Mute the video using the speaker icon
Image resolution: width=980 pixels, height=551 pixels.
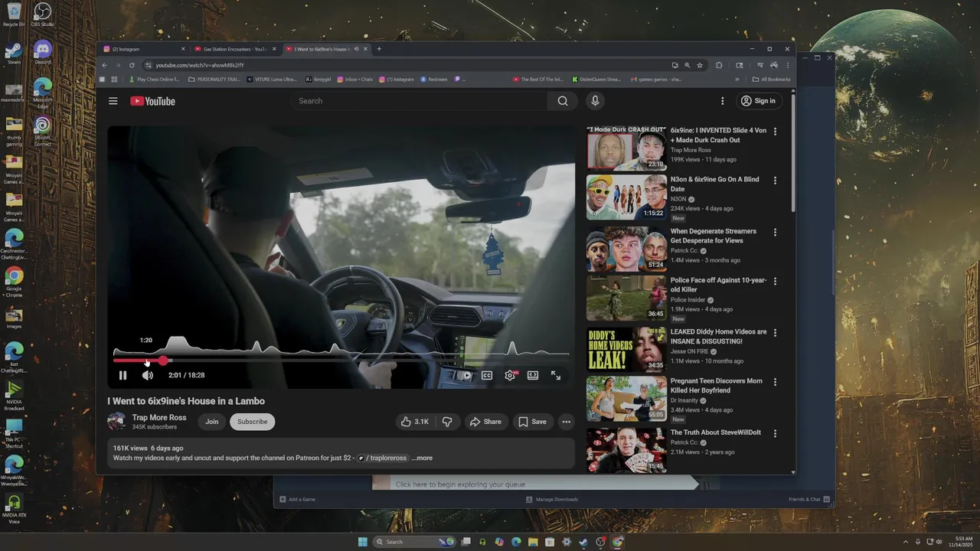tap(148, 375)
